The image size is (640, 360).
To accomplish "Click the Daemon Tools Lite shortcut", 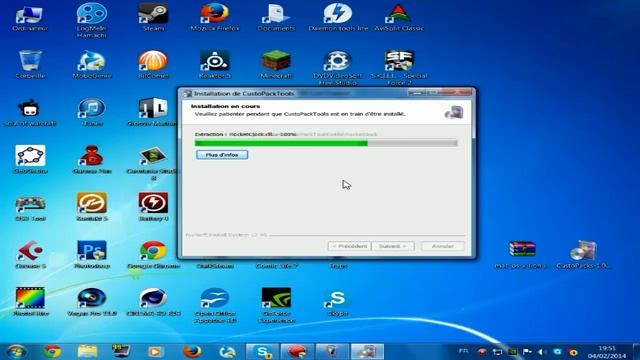I will [x=338, y=17].
